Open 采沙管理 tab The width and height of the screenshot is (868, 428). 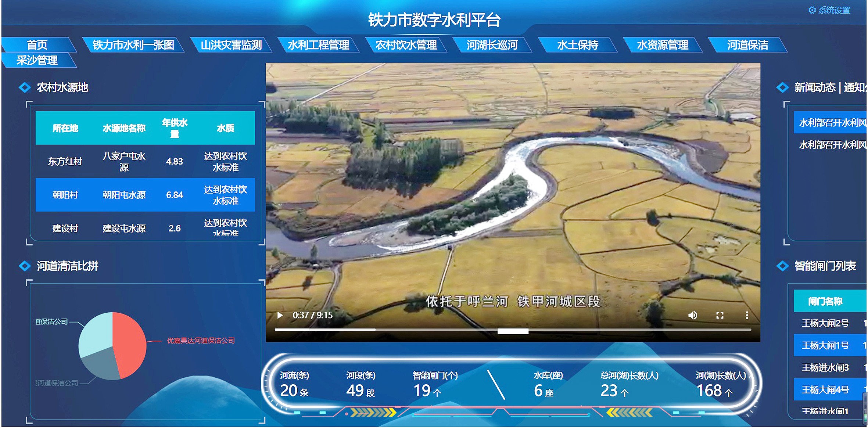37,60
